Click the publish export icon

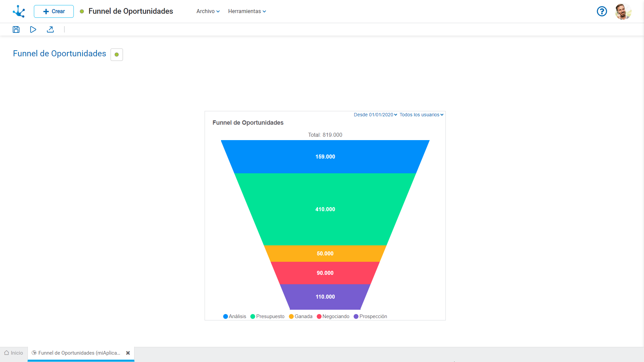pos(50,29)
